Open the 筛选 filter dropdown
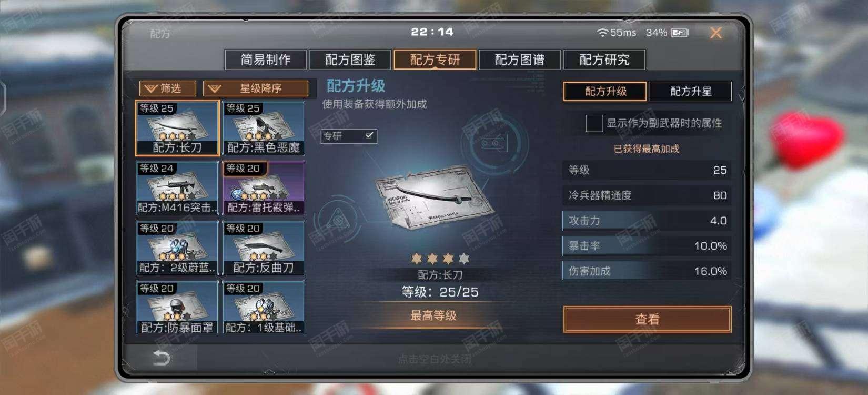Screen dimensions: 868x395 point(167,88)
